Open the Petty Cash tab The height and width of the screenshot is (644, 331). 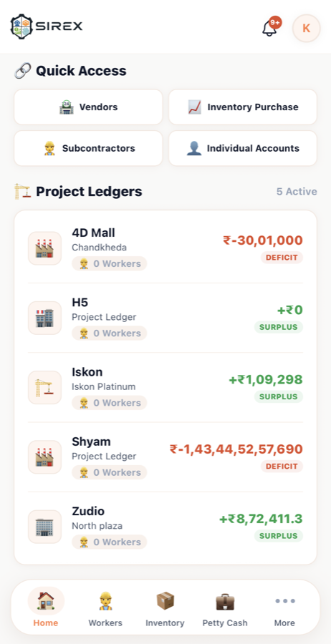coord(225,609)
